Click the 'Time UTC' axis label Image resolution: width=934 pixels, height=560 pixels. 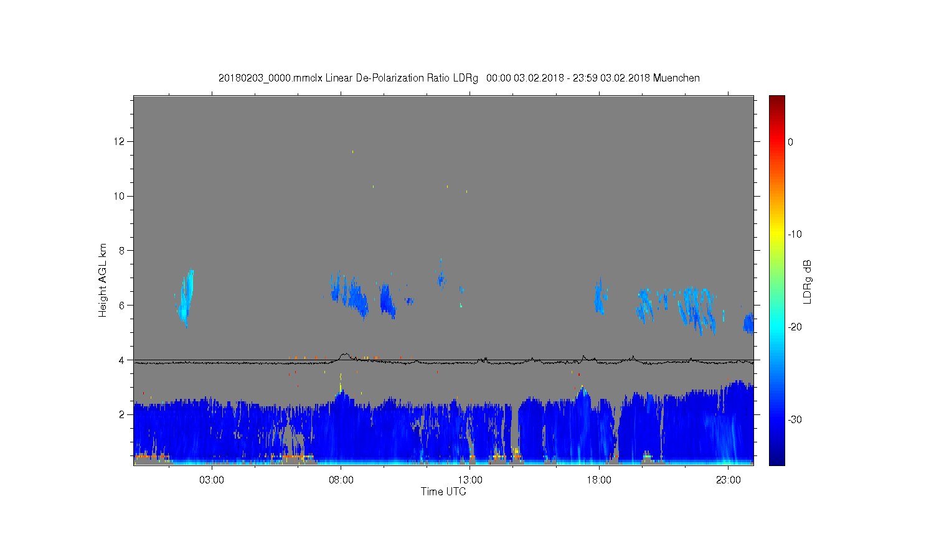tap(443, 492)
